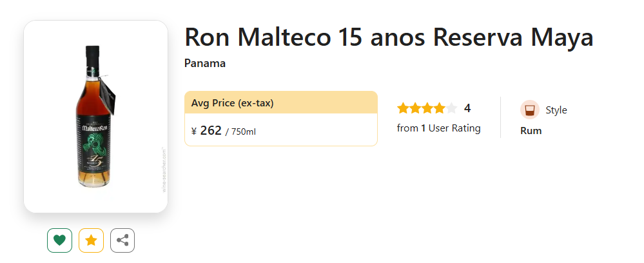This screenshot has height=263, width=644.
Task: Click the wine-searcher.com watermark on the image
Action: (x=164, y=170)
